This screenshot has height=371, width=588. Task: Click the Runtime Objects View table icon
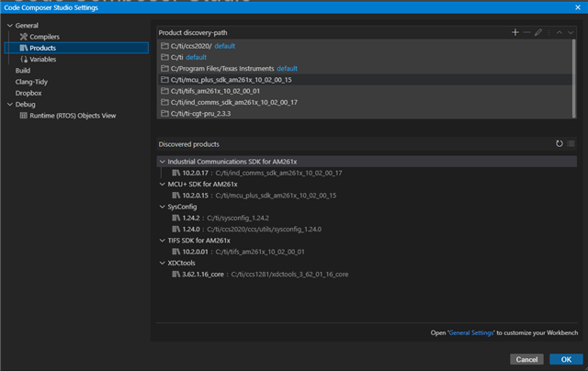click(x=23, y=116)
